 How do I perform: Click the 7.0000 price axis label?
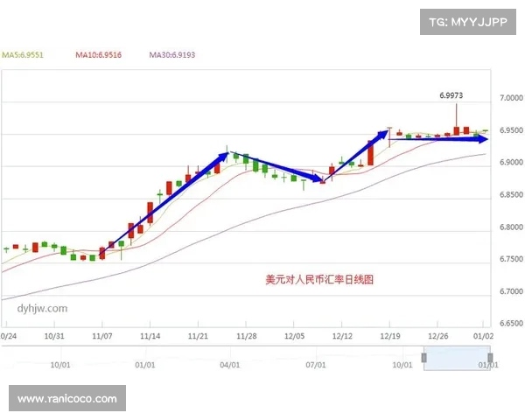(x=511, y=98)
